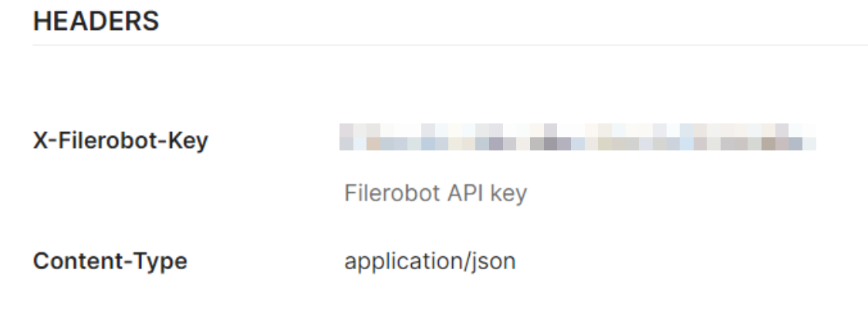Click the word 'Key' in X-Filerobot-Key
The image size is (868, 334).
[189, 141]
